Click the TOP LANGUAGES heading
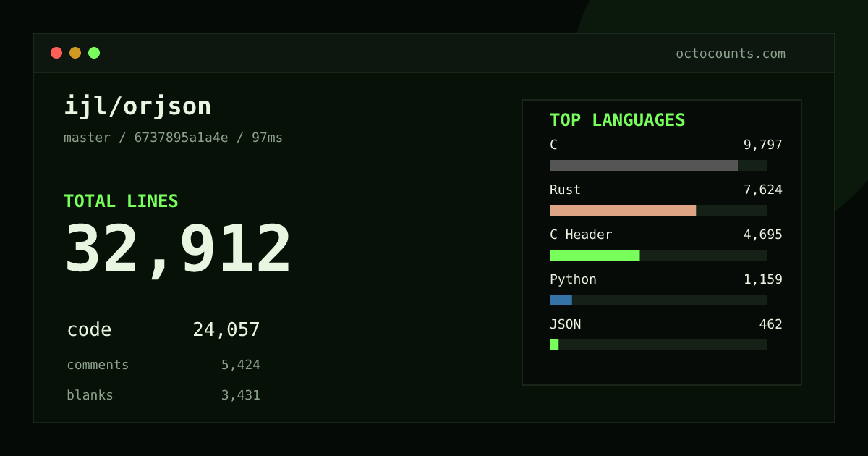Image resolution: width=868 pixels, height=456 pixels. [618, 120]
